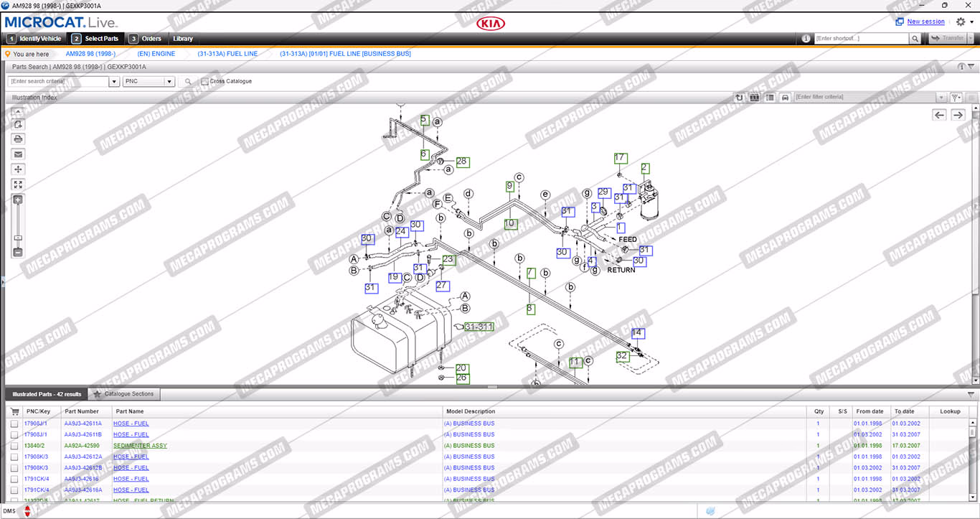The height and width of the screenshot is (519, 980).
Task: Go to next illustration arrow
Action: tap(958, 115)
